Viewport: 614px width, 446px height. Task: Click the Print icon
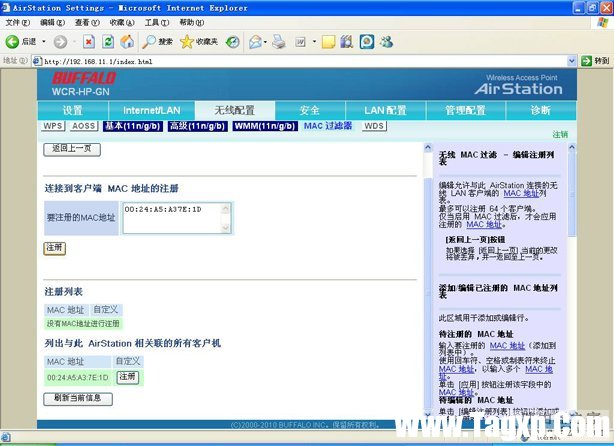tap(279, 42)
